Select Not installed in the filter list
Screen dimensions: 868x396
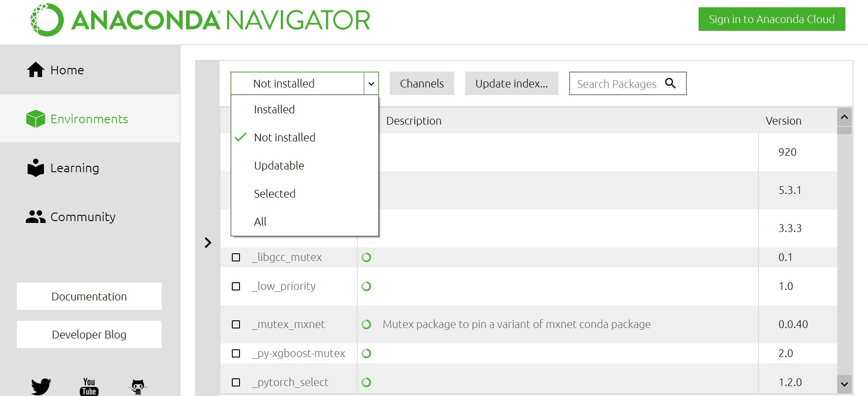[x=304, y=137]
